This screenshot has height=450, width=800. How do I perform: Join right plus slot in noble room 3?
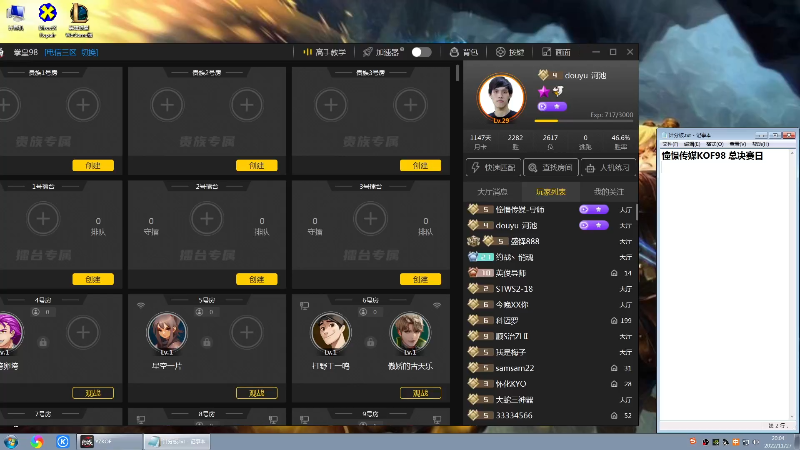pyautogui.click(x=411, y=105)
